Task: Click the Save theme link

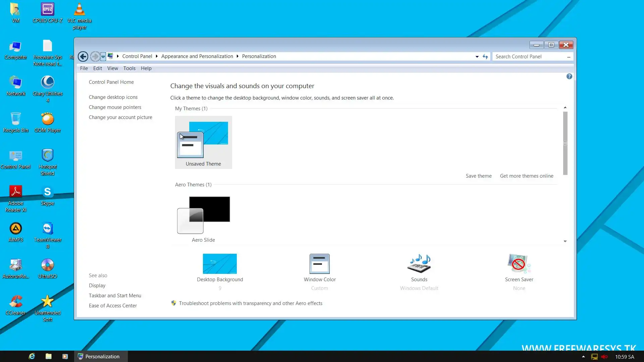Action: point(478,176)
